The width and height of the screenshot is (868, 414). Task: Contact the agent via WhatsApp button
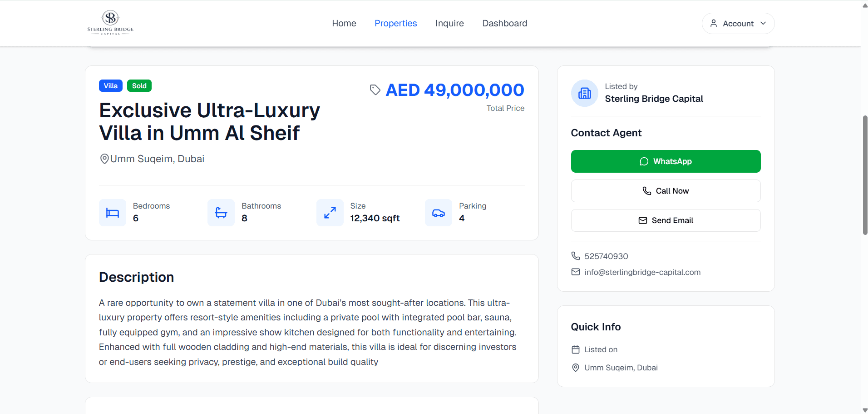[x=665, y=161]
